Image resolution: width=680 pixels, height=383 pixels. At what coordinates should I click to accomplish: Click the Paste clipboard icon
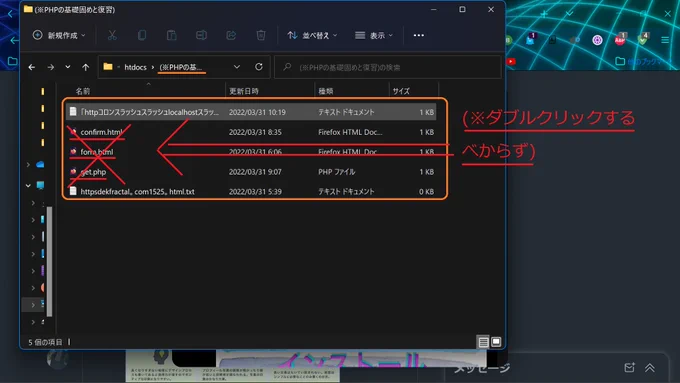click(x=172, y=35)
